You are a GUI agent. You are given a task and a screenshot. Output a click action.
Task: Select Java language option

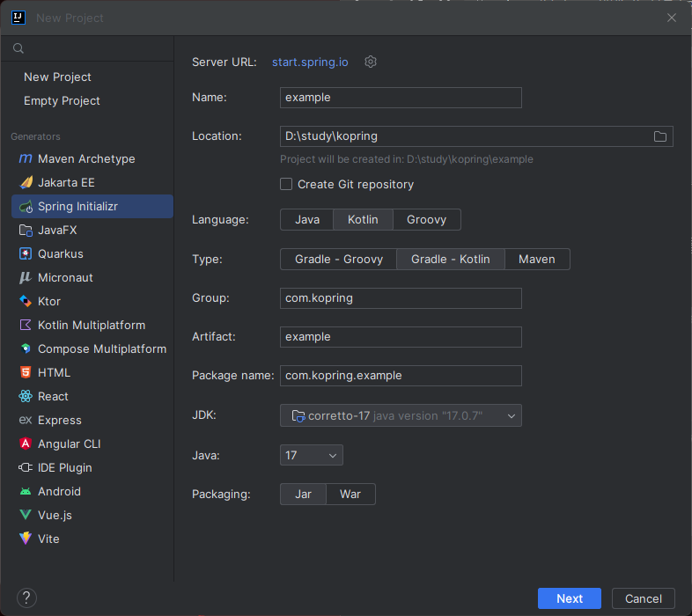pyautogui.click(x=307, y=220)
